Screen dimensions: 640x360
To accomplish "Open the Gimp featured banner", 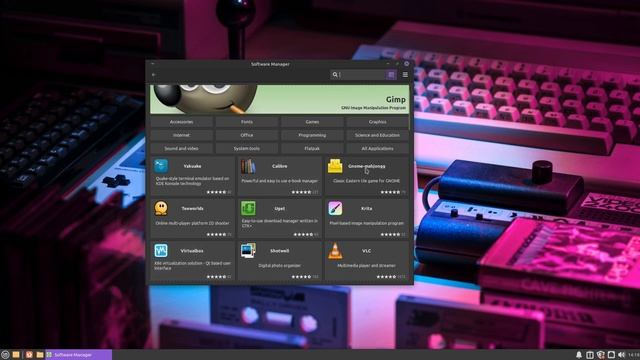I will click(x=280, y=99).
